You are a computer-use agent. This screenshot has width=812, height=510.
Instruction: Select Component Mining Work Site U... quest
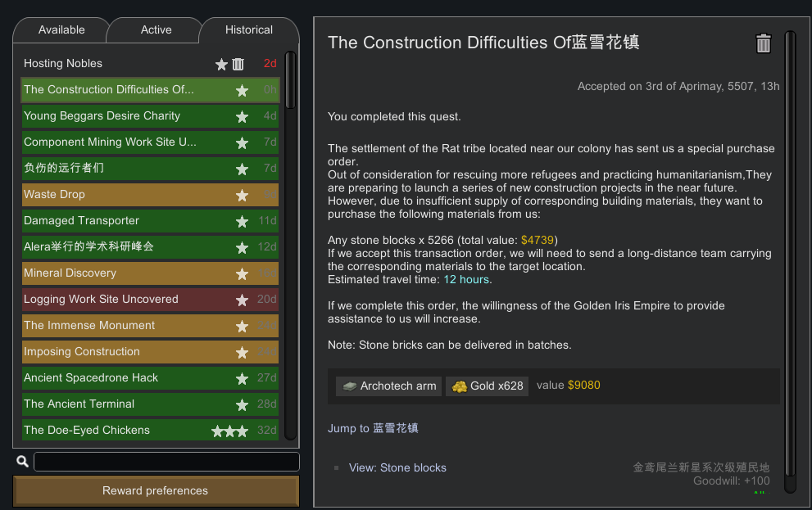pyautogui.click(x=150, y=142)
